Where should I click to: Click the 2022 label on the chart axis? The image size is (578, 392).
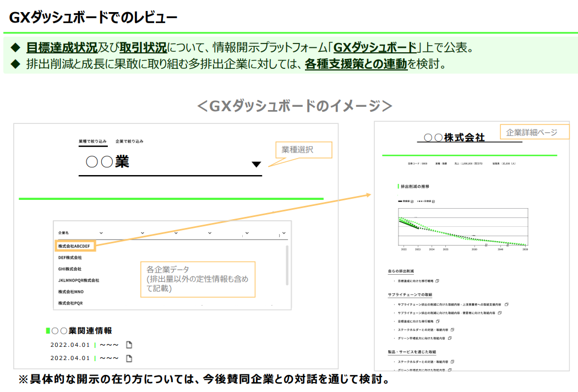pos(404,249)
